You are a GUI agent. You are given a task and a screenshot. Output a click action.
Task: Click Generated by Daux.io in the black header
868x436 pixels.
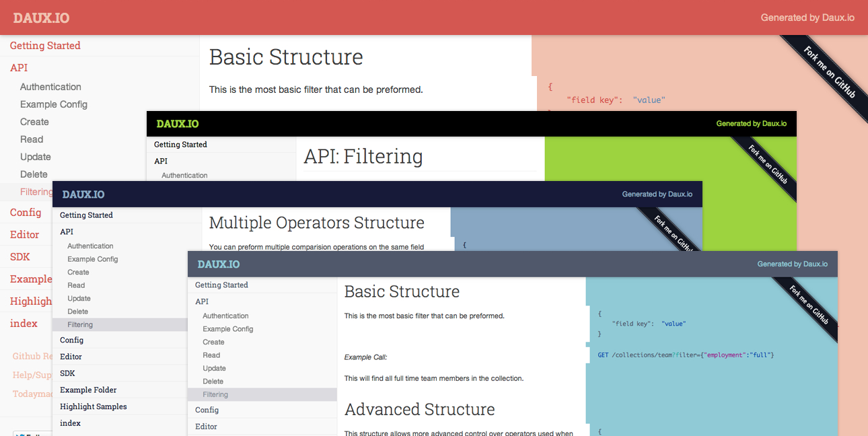(751, 124)
